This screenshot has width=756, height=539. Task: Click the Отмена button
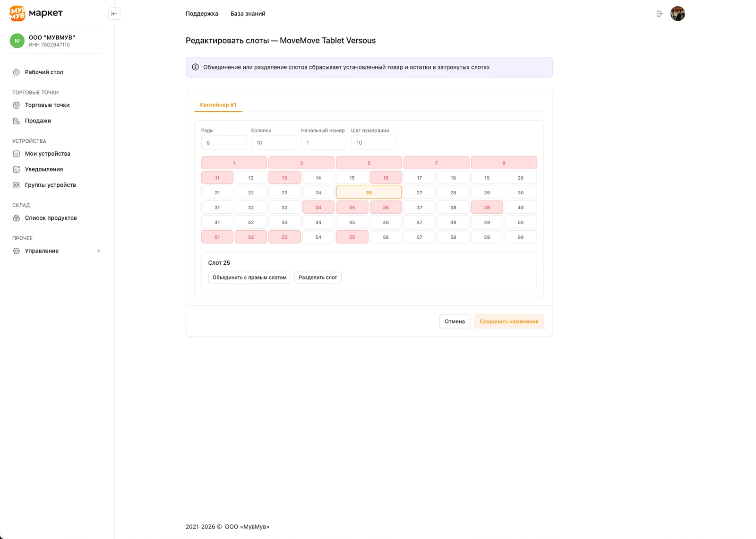click(x=455, y=322)
